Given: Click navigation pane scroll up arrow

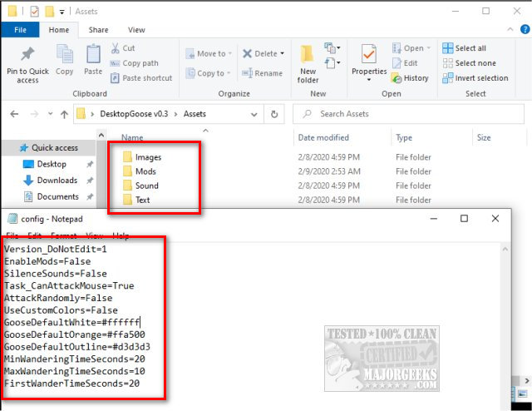Looking at the screenshot, I should (x=101, y=135).
